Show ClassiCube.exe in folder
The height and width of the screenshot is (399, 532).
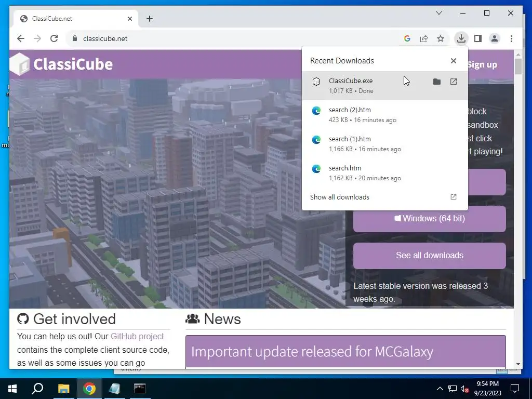pyautogui.click(x=436, y=82)
